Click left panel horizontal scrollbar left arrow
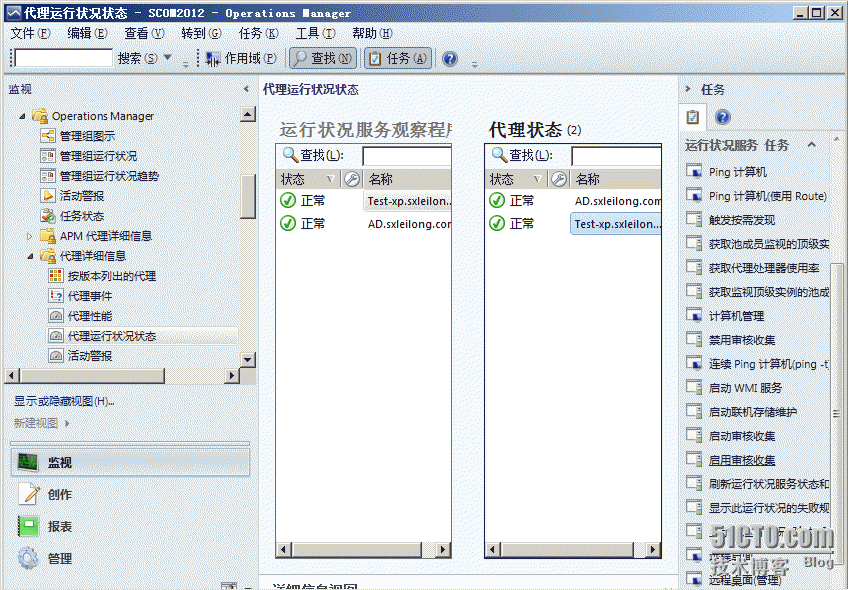The image size is (848, 590). pyautogui.click(x=283, y=549)
